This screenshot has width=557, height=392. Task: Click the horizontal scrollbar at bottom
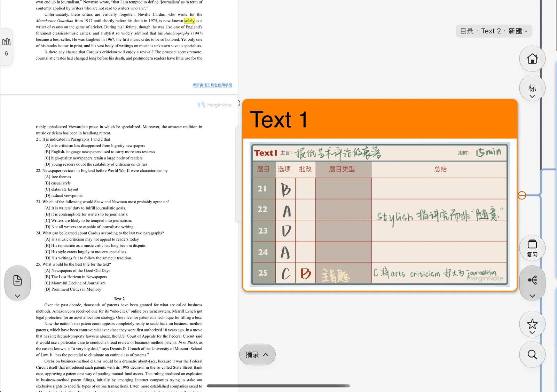[278, 386]
